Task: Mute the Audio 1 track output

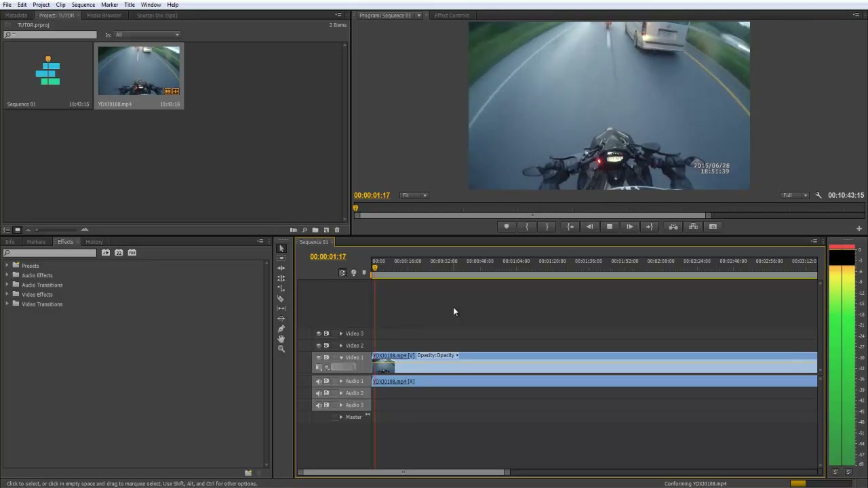Action: point(319,381)
